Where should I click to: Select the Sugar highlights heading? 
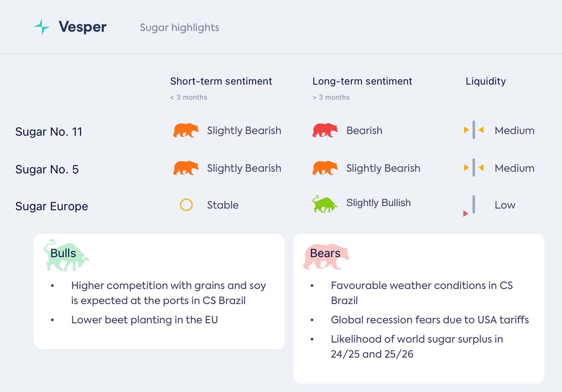[x=179, y=28]
